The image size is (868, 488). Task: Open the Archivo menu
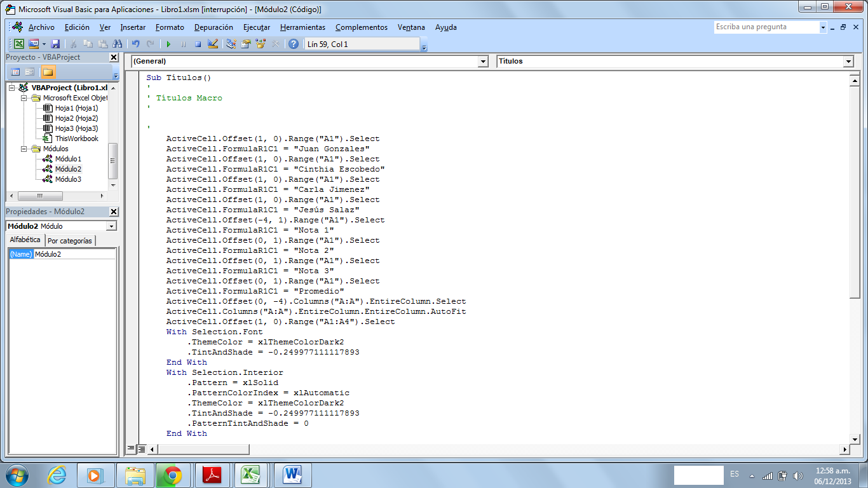pyautogui.click(x=41, y=27)
